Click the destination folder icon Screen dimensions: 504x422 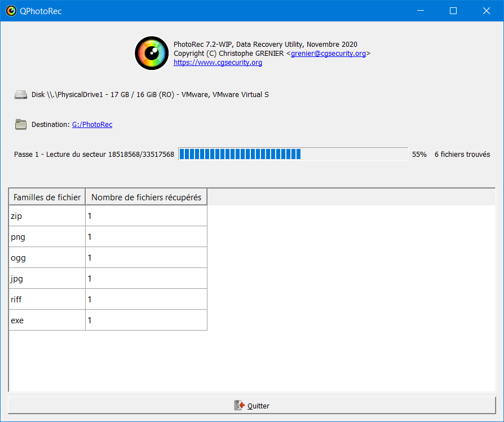(x=21, y=124)
